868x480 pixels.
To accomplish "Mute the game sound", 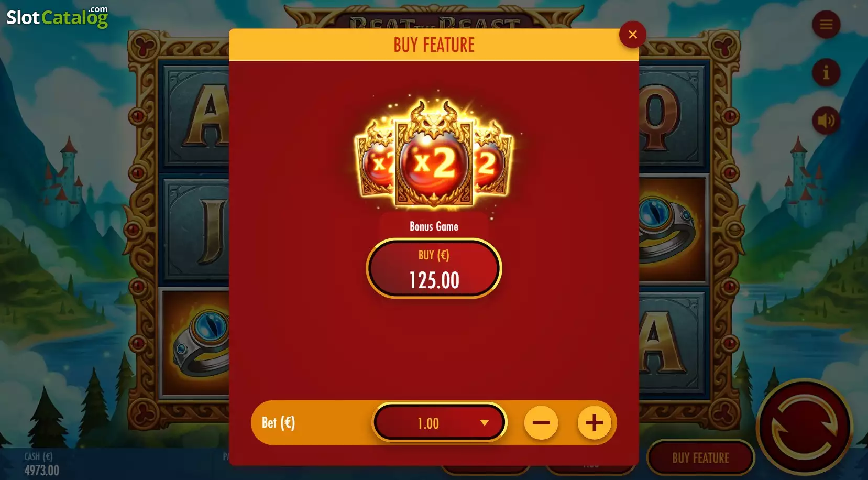I will pos(826,121).
